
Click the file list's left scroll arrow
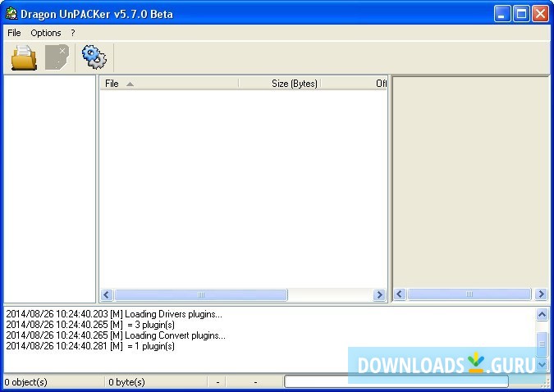click(x=107, y=294)
